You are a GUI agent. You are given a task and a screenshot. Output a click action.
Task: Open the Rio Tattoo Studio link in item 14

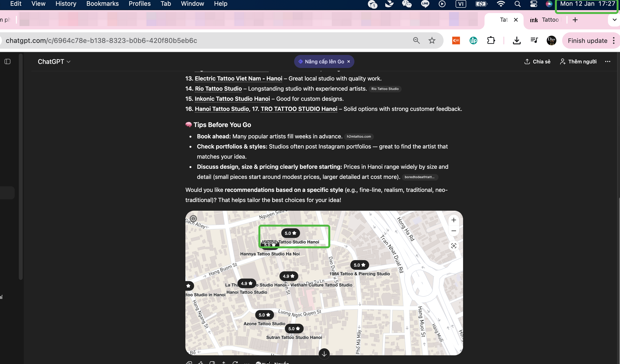(218, 89)
